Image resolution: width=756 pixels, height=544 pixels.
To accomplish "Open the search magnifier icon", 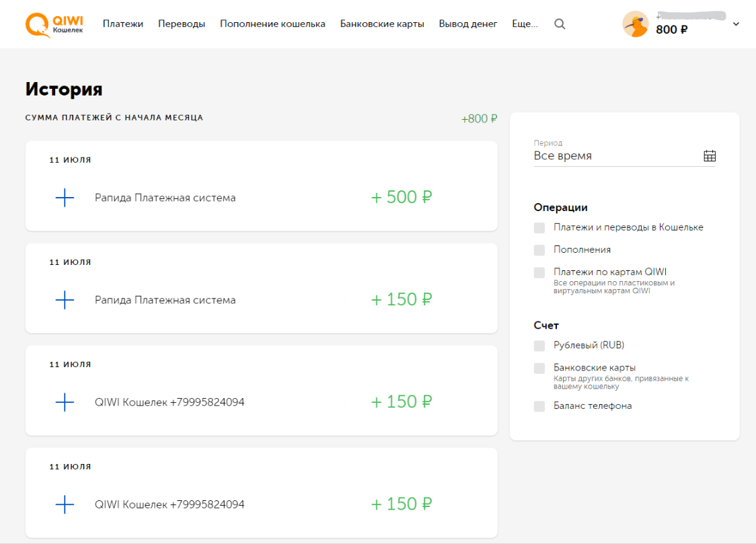I will tap(560, 24).
